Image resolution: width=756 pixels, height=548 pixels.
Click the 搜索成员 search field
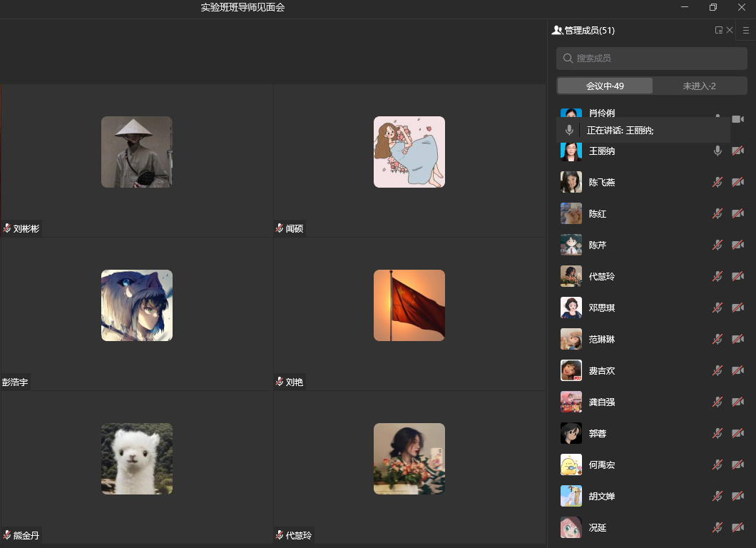tap(652, 58)
